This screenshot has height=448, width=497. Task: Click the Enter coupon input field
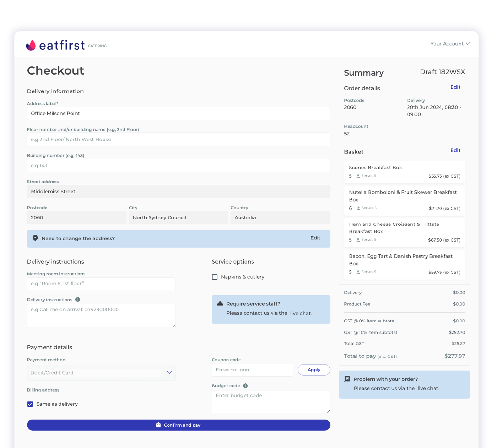click(252, 370)
